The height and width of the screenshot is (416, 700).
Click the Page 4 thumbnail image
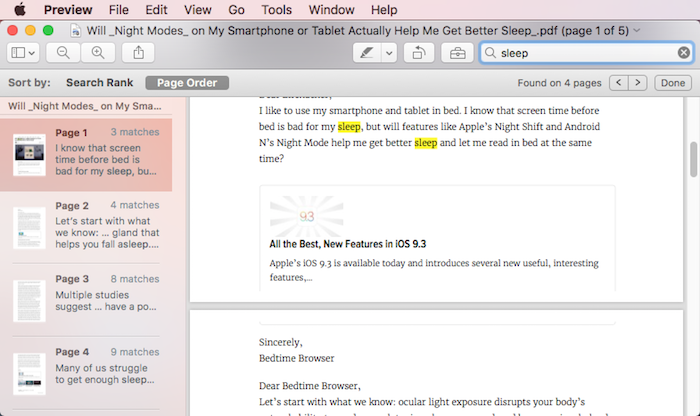point(29,374)
